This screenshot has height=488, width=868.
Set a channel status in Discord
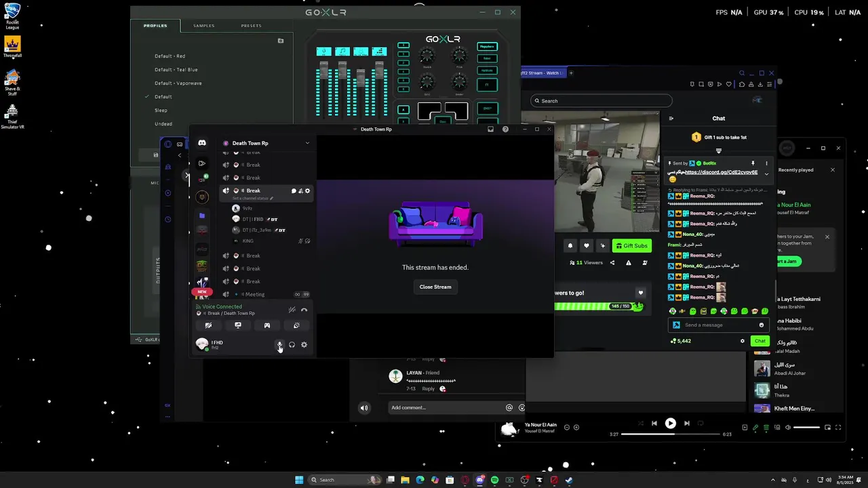click(x=253, y=199)
